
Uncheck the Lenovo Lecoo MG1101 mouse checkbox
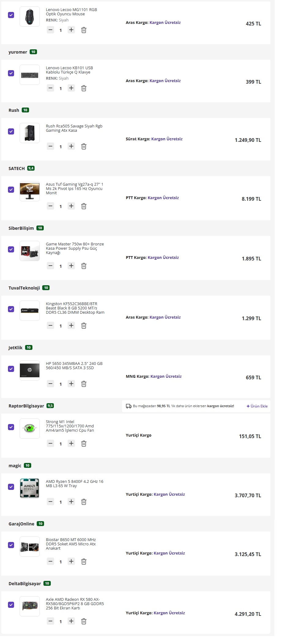point(11,15)
